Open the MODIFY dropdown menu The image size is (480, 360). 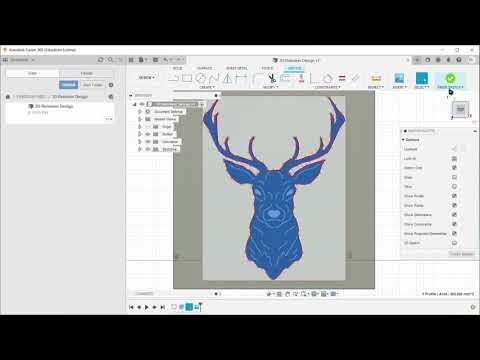270,87
